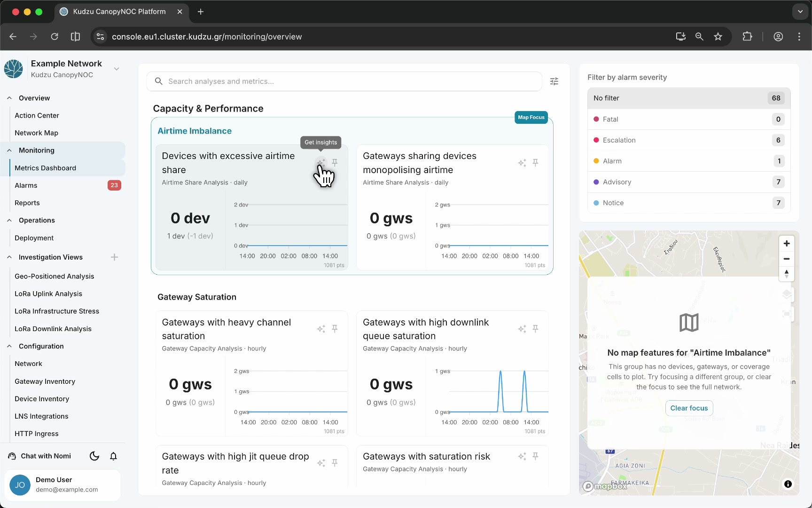Filter alarms by Alarm severity

[689, 161]
